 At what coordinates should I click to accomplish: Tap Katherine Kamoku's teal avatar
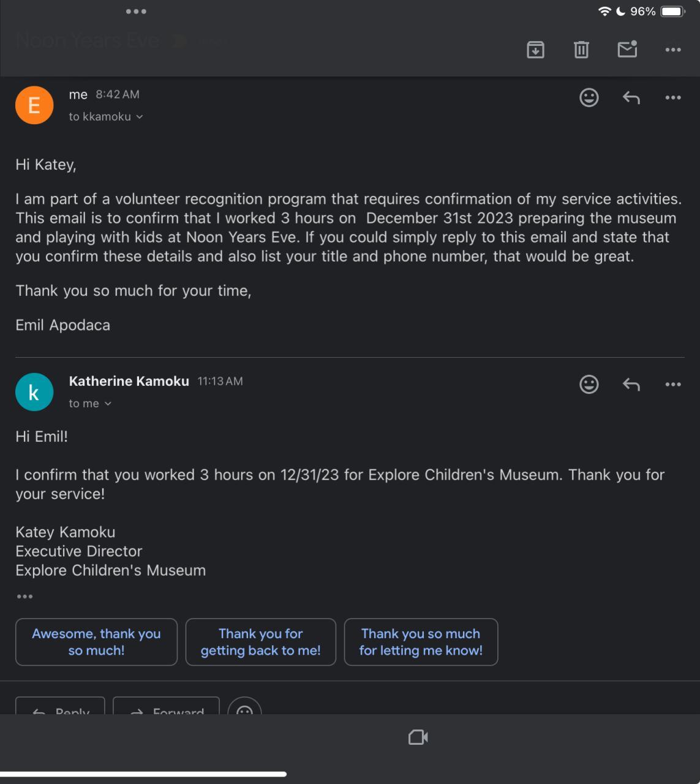pyautogui.click(x=34, y=392)
